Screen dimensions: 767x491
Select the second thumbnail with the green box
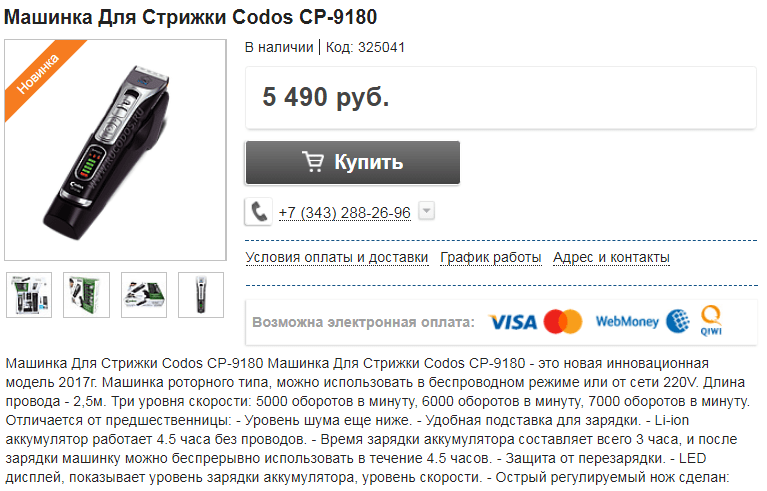click(x=87, y=295)
